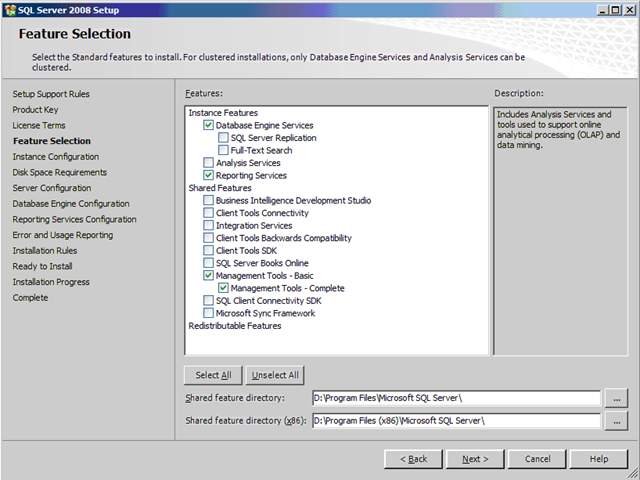The height and width of the screenshot is (480, 640).
Task: Check SQL Client Connectivity SDK
Action: 208,300
